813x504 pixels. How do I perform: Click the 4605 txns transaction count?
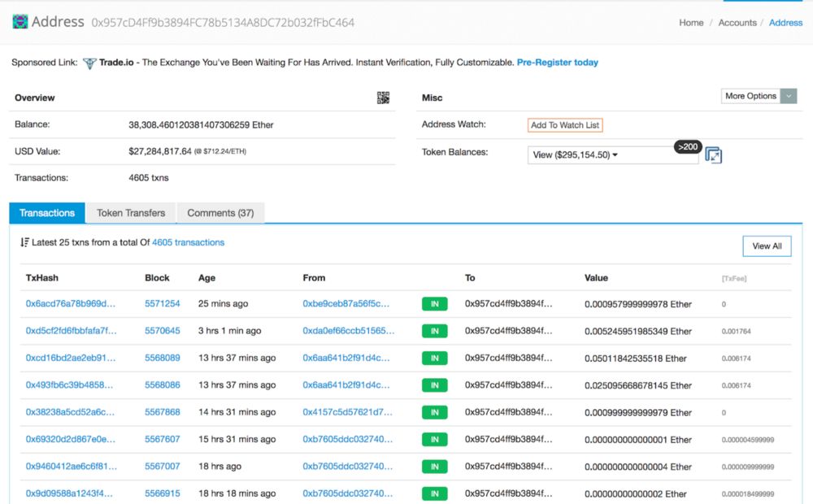[149, 178]
